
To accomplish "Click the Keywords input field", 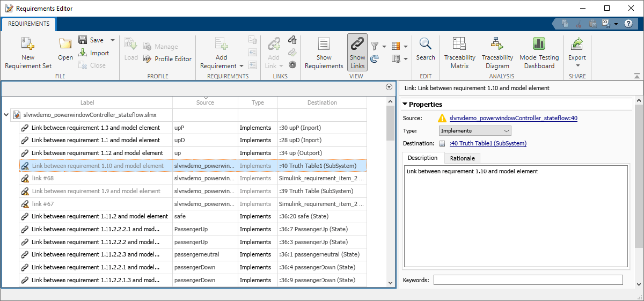I will click(x=528, y=280).
